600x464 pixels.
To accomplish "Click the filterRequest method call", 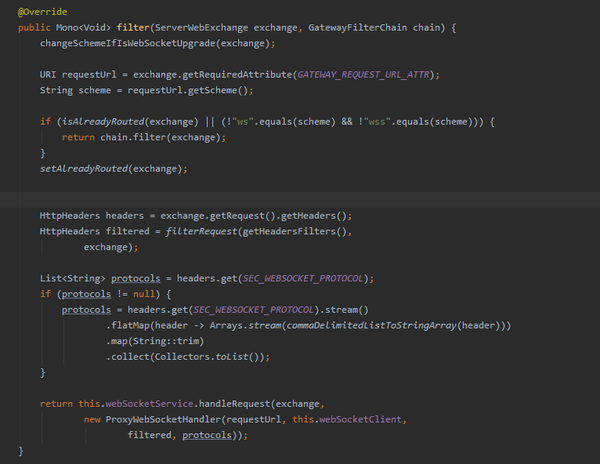I will coord(201,231).
